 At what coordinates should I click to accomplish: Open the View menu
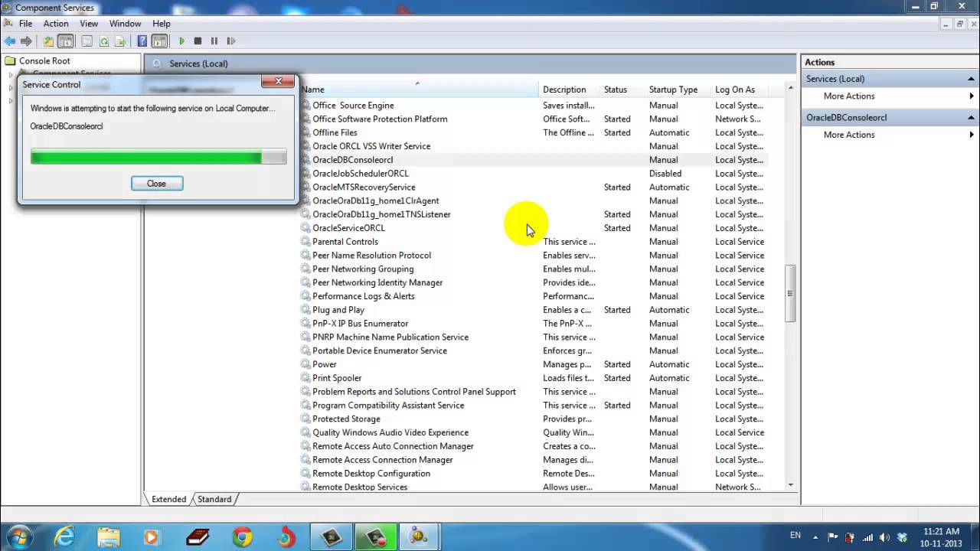point(89,24)
